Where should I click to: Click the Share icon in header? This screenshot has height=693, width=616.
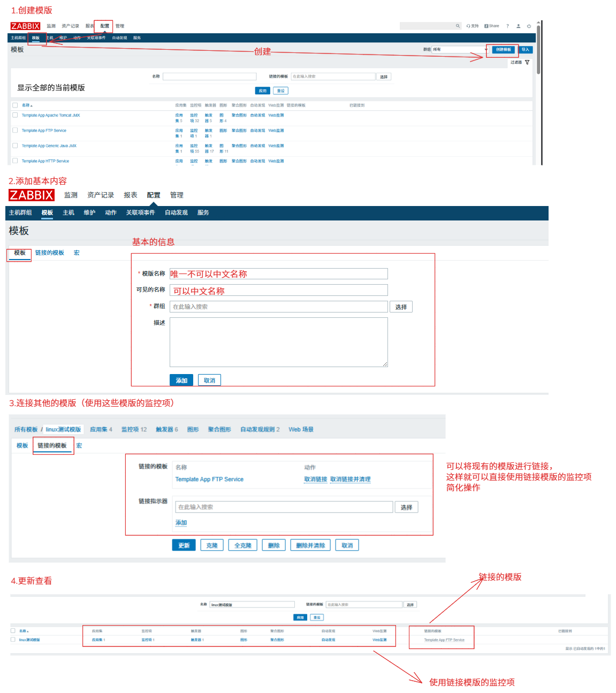click(x=491, y=26)
